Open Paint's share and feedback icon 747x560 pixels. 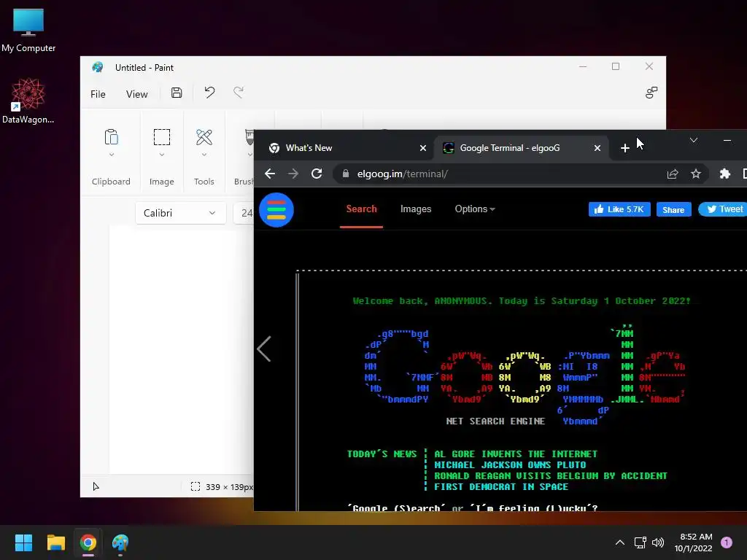651,93
